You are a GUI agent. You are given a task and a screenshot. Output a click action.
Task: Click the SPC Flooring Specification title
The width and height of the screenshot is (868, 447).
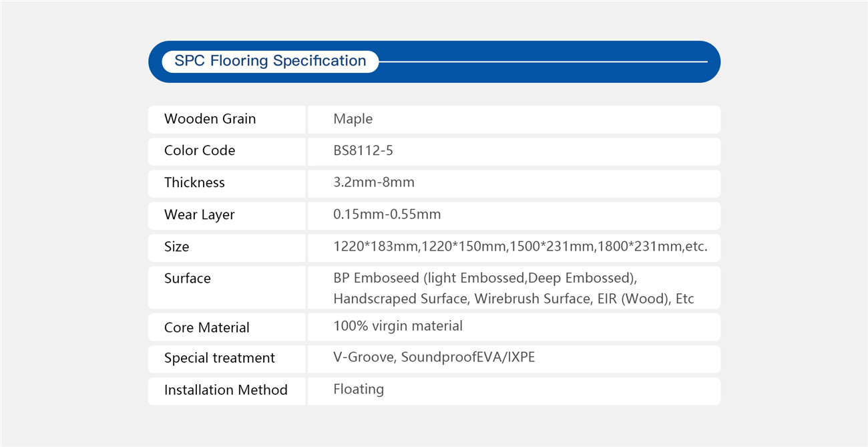(270, 61)
